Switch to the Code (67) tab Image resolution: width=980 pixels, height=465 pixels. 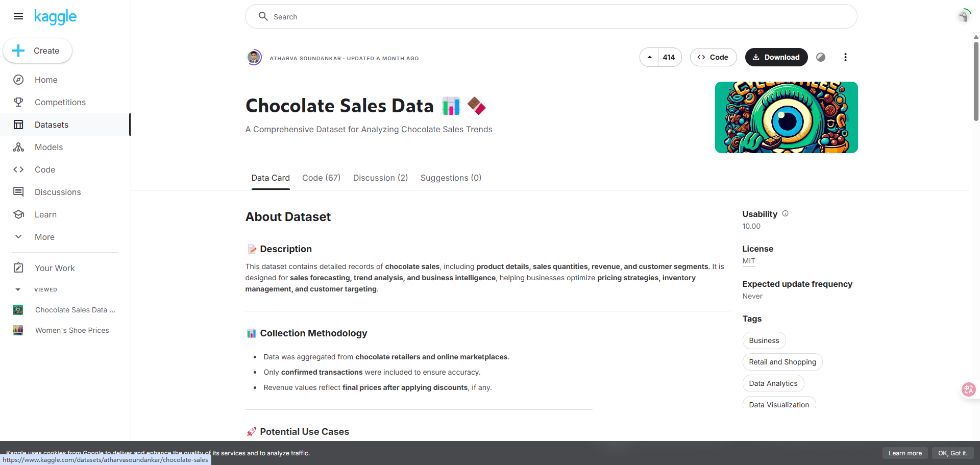(x=321, y=178)
